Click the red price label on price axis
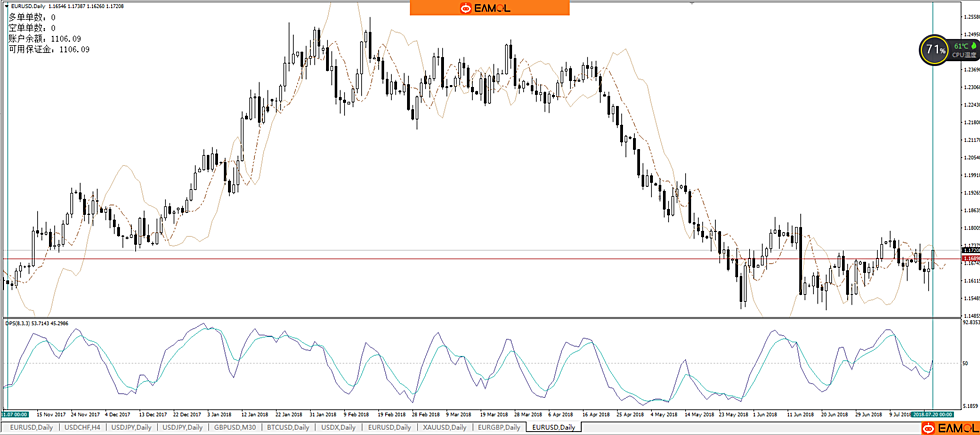 point(970,259)
